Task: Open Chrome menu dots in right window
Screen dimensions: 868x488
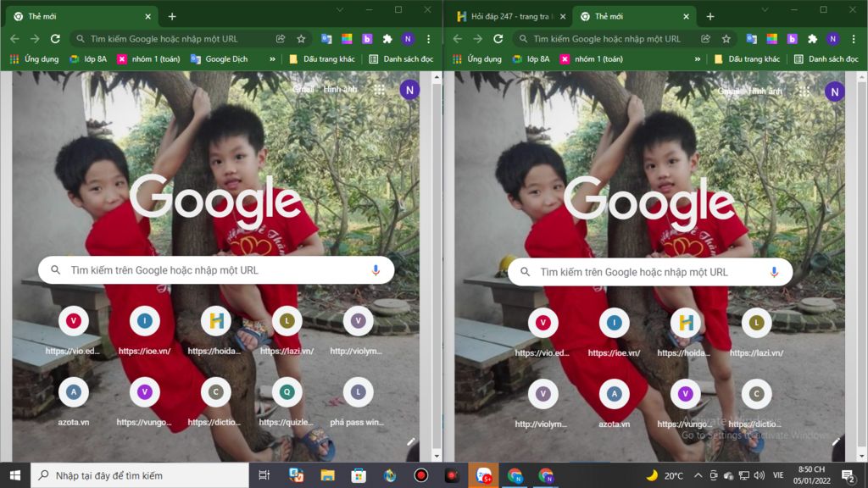Action: [854, 39]
